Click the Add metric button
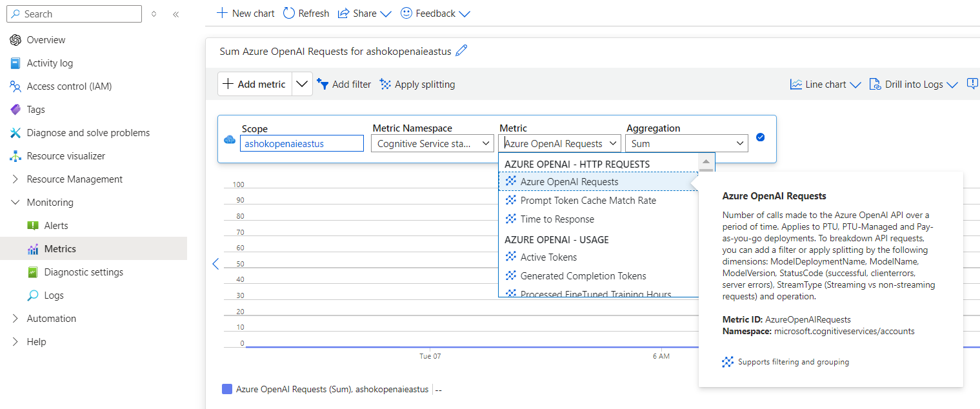Screen dimensions: 980x409 (255, 84)
